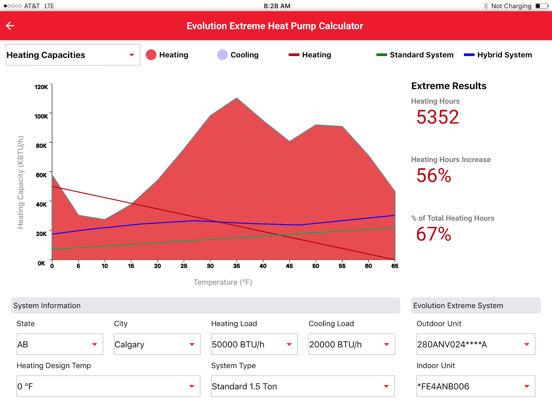Toggle the Cooling legend circle
Viewport: 552px width, 414px height.
pos(222,55)
